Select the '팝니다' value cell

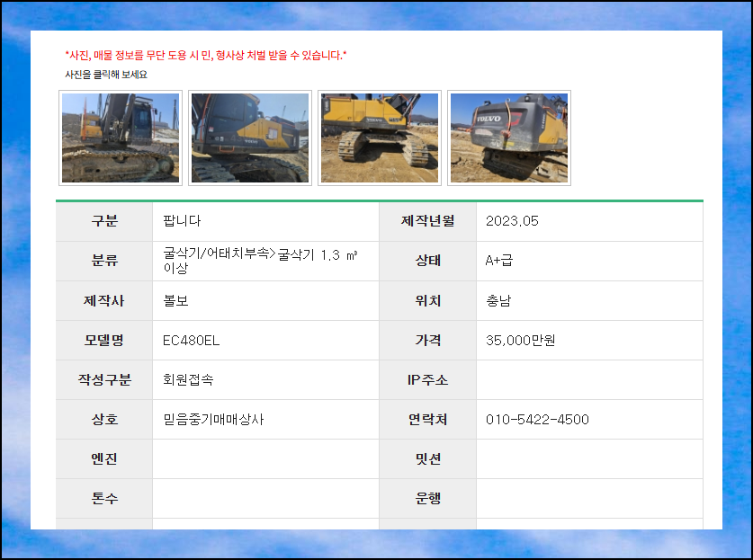pyautogui.click(x=265, y=221)
